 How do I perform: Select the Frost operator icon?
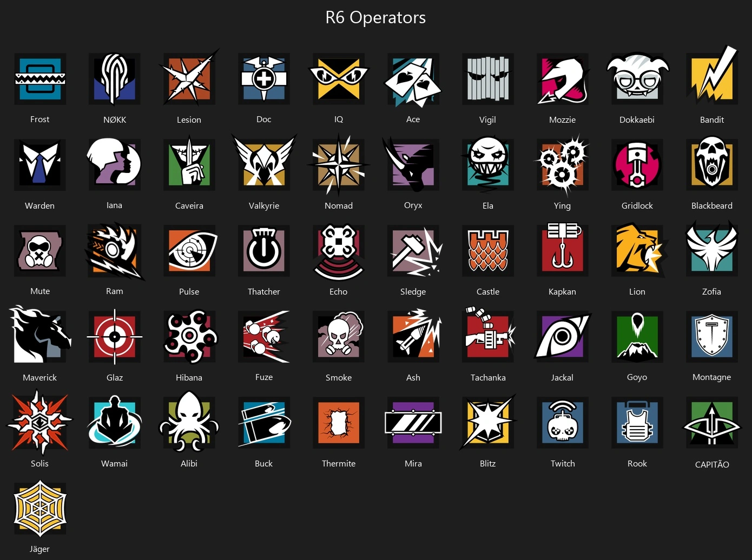coord(40,79)
